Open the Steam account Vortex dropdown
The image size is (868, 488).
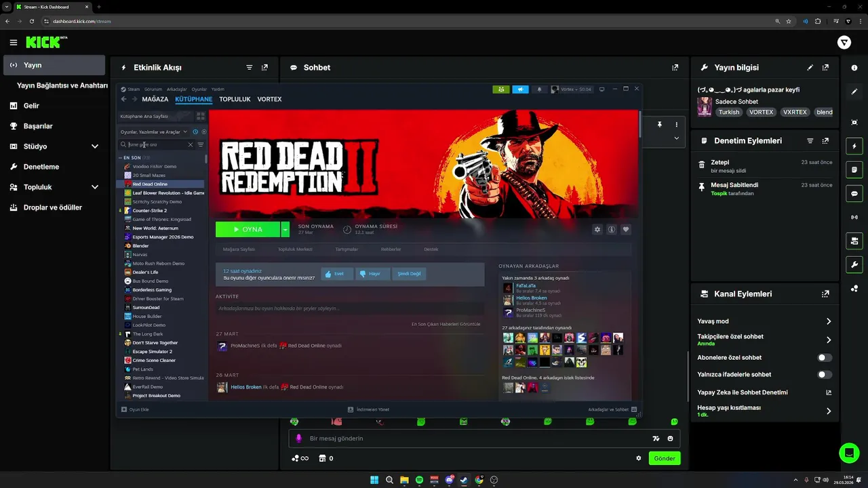572,89
